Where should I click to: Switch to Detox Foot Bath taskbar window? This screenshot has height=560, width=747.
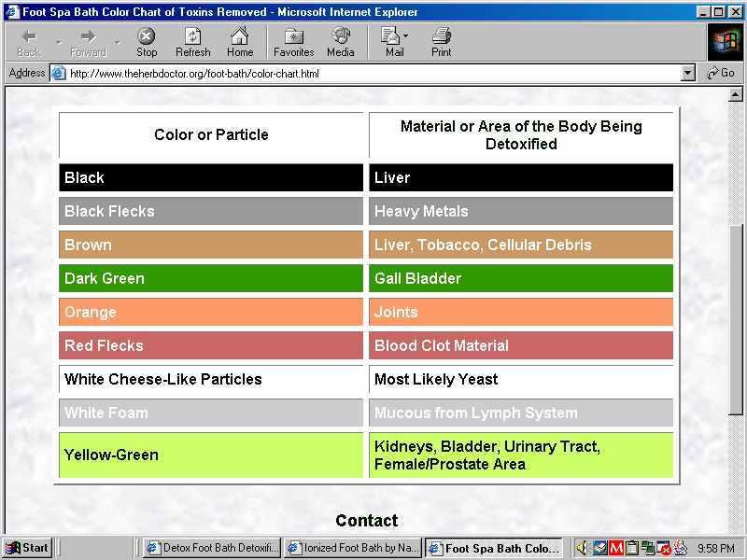212,548
